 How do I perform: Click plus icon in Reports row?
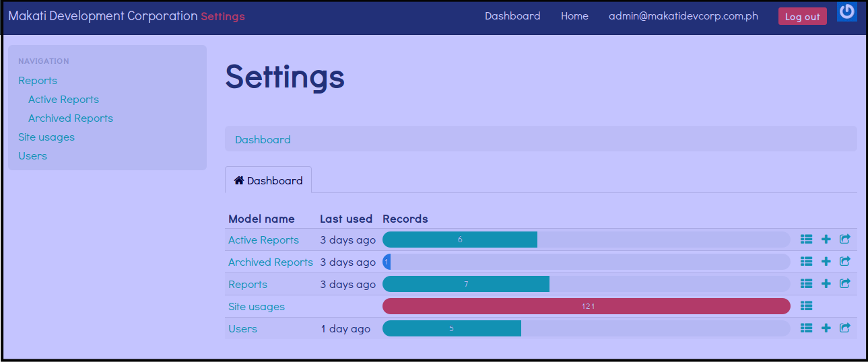pyautogui.click(x=826, y=283)
